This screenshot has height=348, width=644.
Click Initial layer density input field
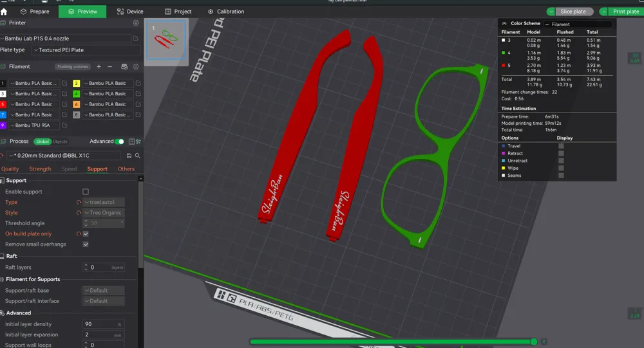(x=104, y=324)
